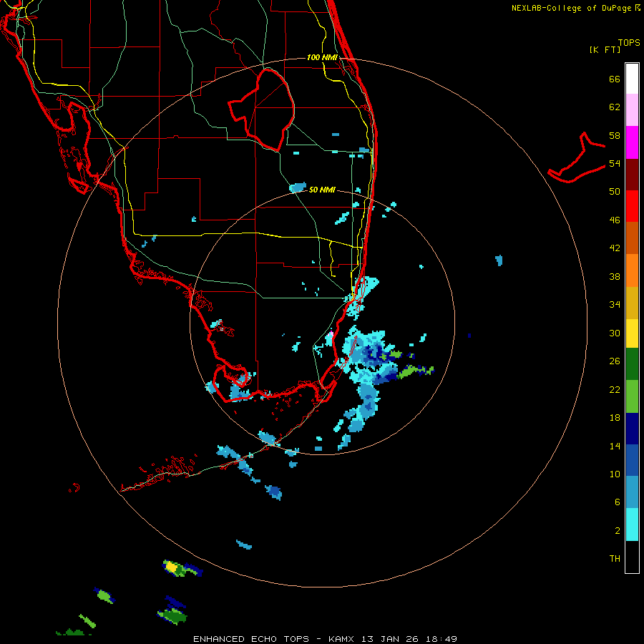This screenshot has width=644, height=644.
Task: Click the KAMX radar site identifier
Action: (x=343, y=639)
